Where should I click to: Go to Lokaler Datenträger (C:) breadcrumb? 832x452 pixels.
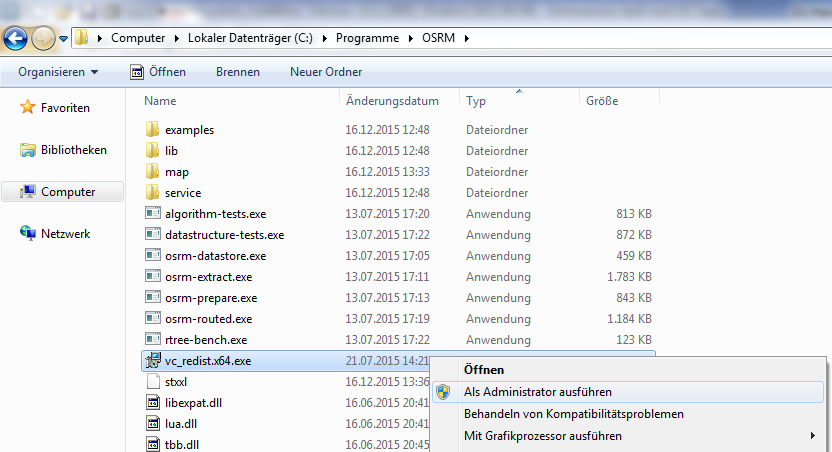tap(250, 38)
